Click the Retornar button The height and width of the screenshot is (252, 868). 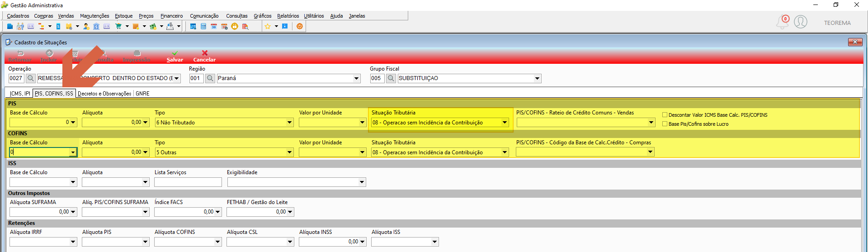point(20,56)
